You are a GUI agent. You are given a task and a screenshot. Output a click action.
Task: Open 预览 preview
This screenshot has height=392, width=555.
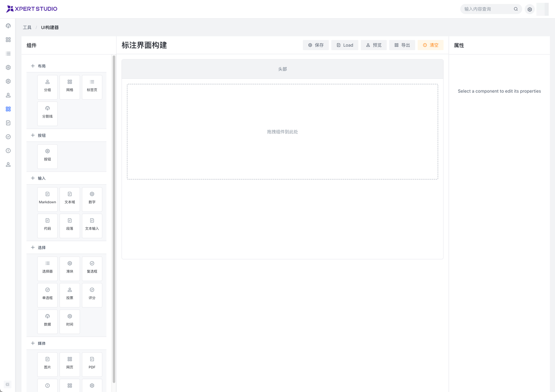[x=374, y=45]
